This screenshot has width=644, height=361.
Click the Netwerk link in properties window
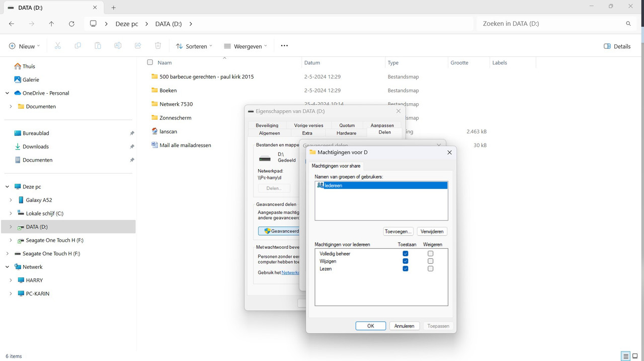tap(290, 272)
